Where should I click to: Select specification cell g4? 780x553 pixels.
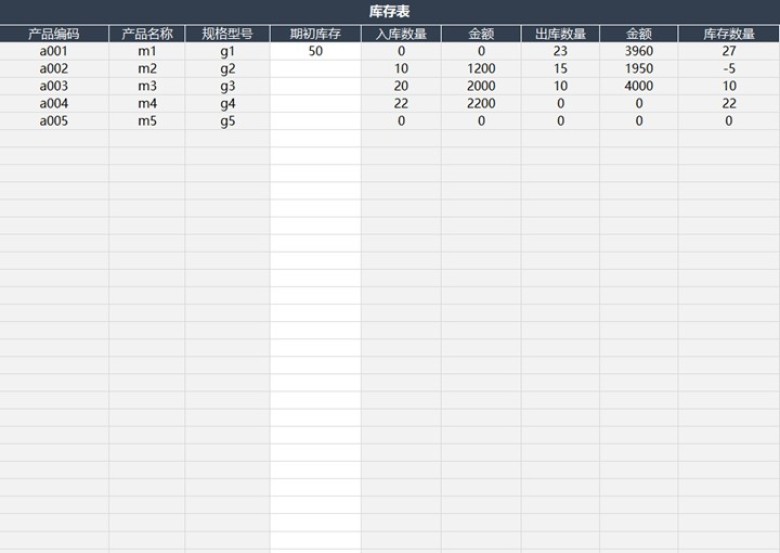[227, 103]
